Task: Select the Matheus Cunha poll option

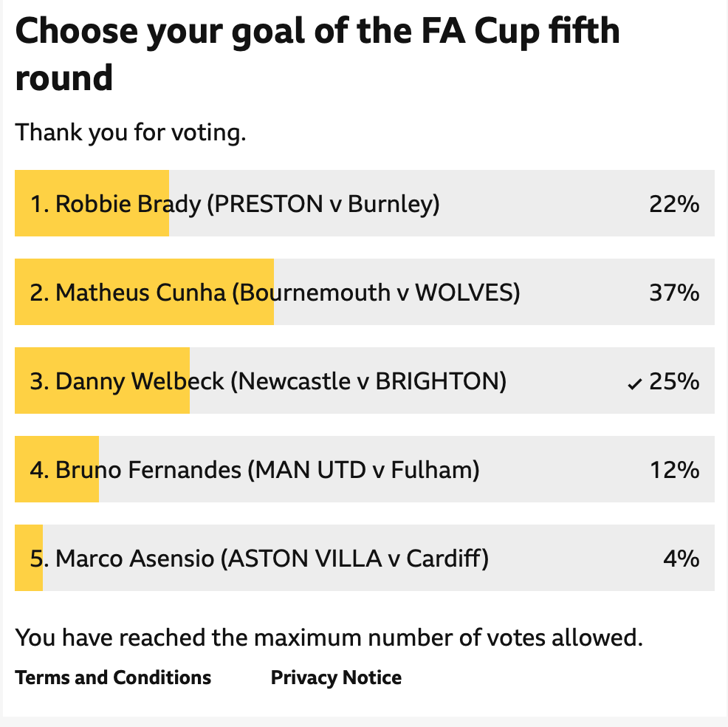Action: (x=365, y=292)
